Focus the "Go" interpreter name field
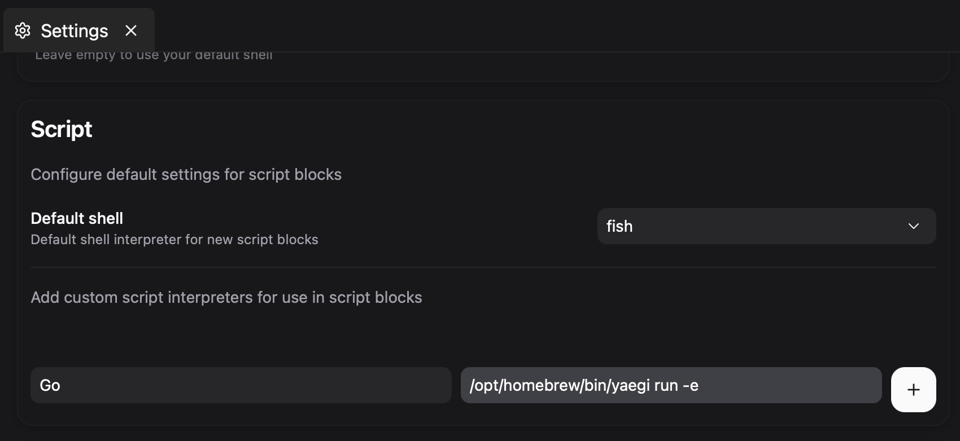 coord(240,385)
